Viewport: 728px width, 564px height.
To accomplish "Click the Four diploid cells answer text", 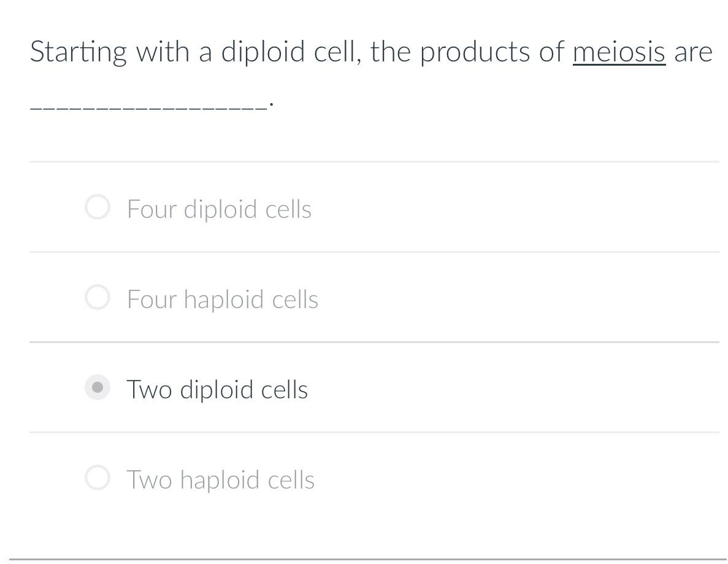I will click(219, 209).
